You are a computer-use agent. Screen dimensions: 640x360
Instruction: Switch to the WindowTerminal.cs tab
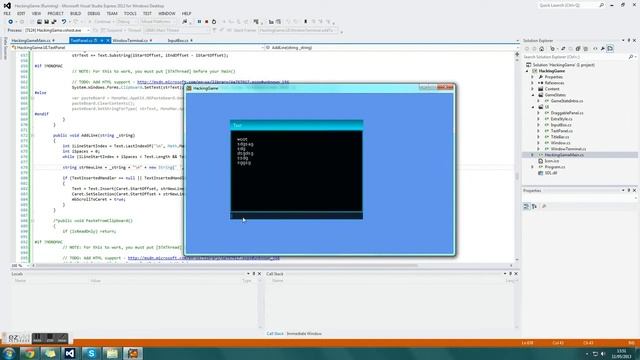[130, 40]
